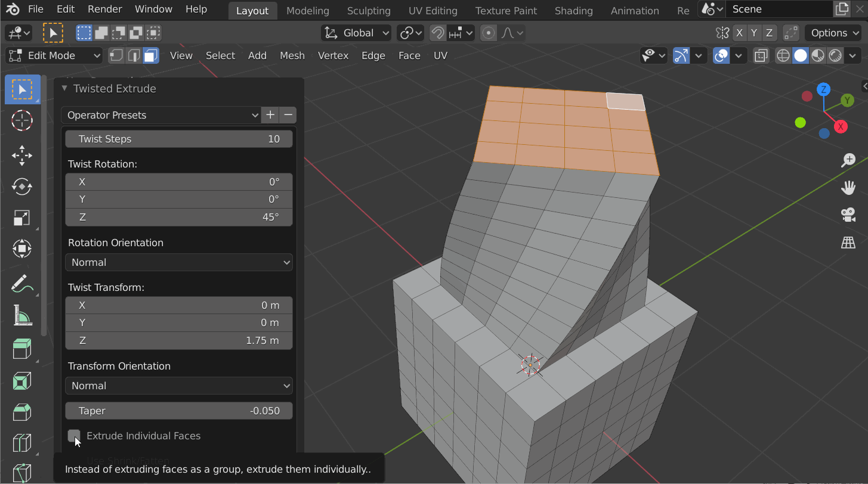Image resolution: width=868 pixels, height=484 pixels.
Task: Switch perspective/orthographic grid icon
Action: click(848, 243)
